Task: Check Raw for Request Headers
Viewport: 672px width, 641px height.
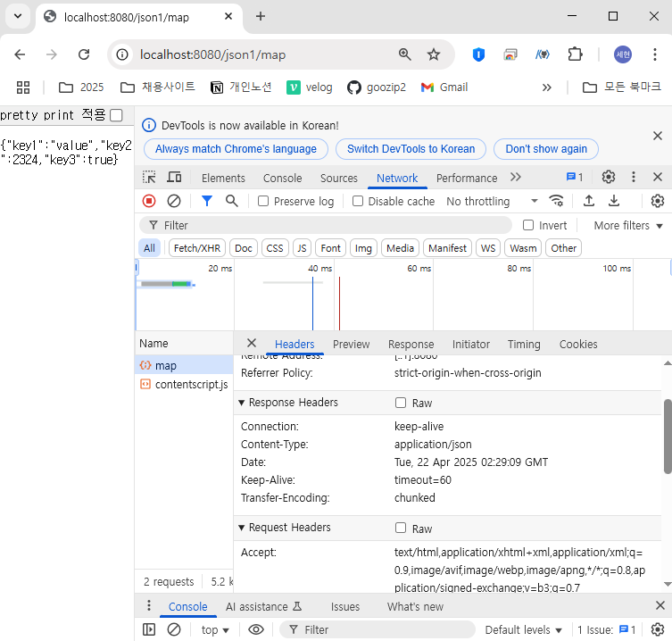Action: tap(401, 528)
